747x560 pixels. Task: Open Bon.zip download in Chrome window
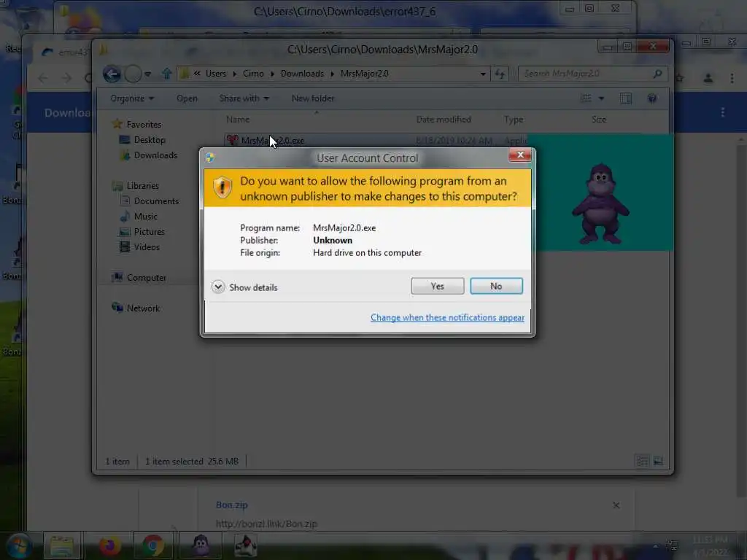pyautogui.click(x=231, y=505)
